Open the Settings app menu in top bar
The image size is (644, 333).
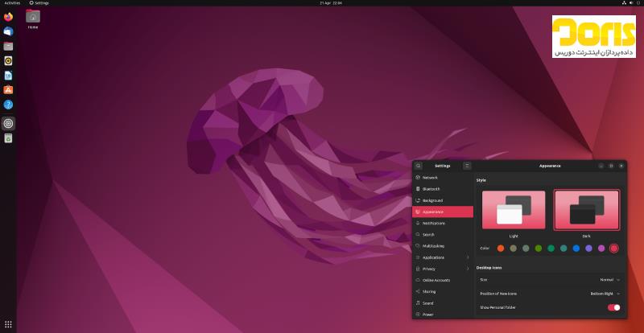click(39, 3)
